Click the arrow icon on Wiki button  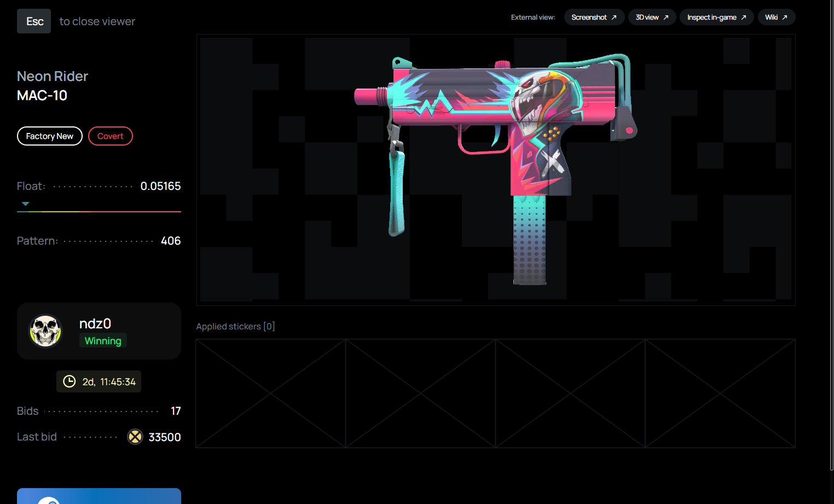pyautogui.click(x=785, y=18)
